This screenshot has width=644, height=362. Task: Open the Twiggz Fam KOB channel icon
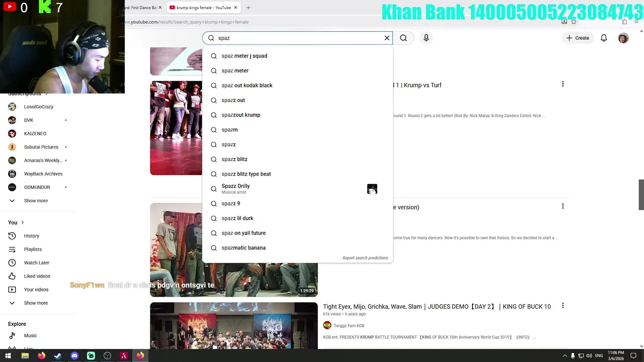point(327,325)
